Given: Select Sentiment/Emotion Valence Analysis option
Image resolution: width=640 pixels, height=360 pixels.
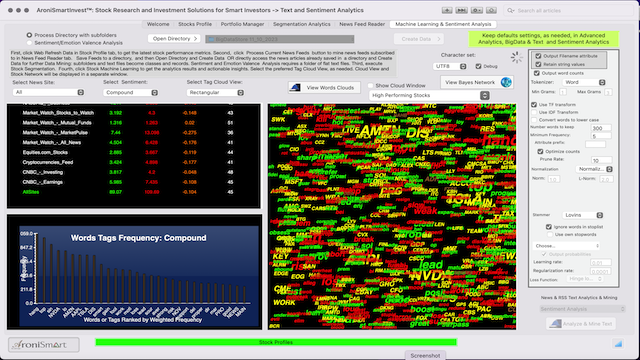Looking at the screenshot, I should click(29, 42).
